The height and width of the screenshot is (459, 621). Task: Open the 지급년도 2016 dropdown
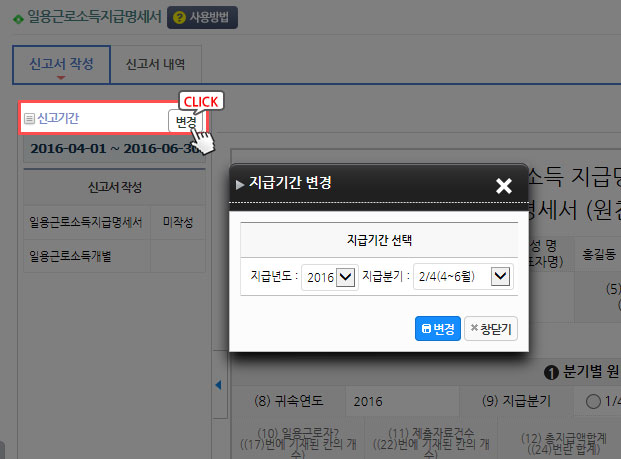pyautogui.click(x=330, y=277)
